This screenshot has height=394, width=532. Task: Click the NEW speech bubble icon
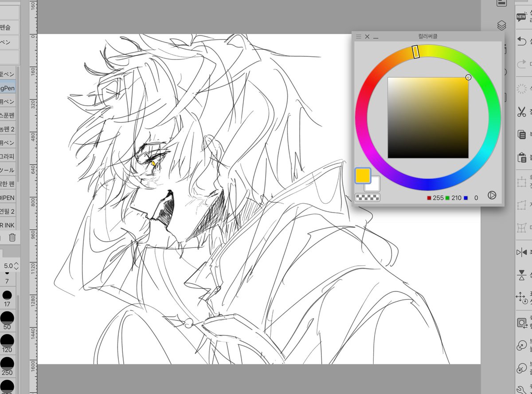521,17
